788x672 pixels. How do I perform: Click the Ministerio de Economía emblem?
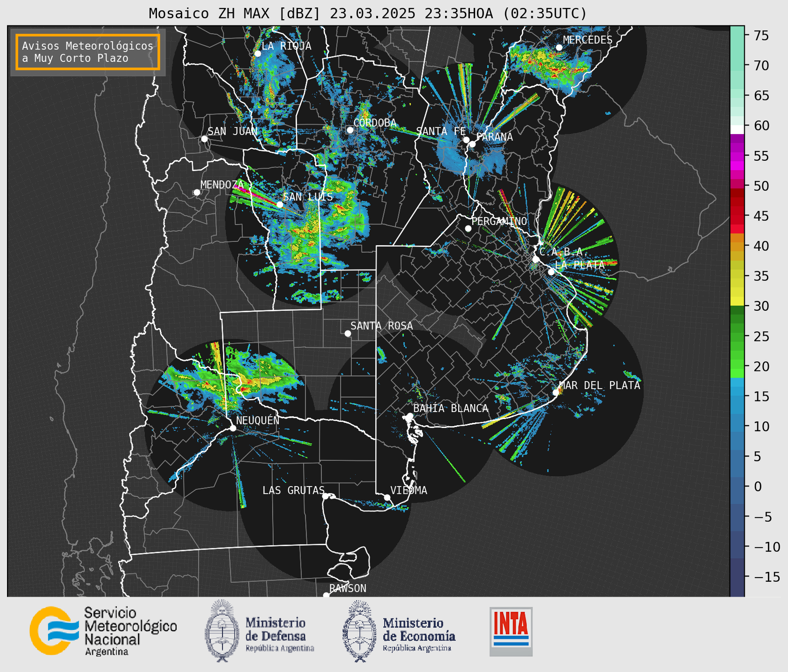coord(359,631)
